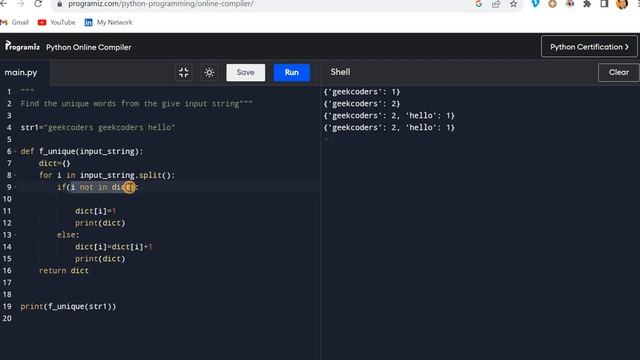Open the Gmail bookmark
640x360 pixels.
[15, 22]
